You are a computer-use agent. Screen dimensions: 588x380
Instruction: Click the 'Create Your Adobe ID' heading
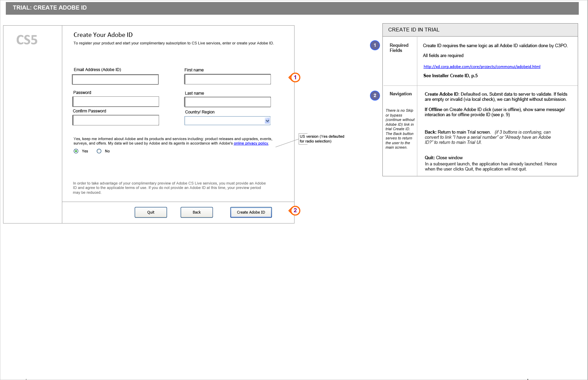point(103,35)
